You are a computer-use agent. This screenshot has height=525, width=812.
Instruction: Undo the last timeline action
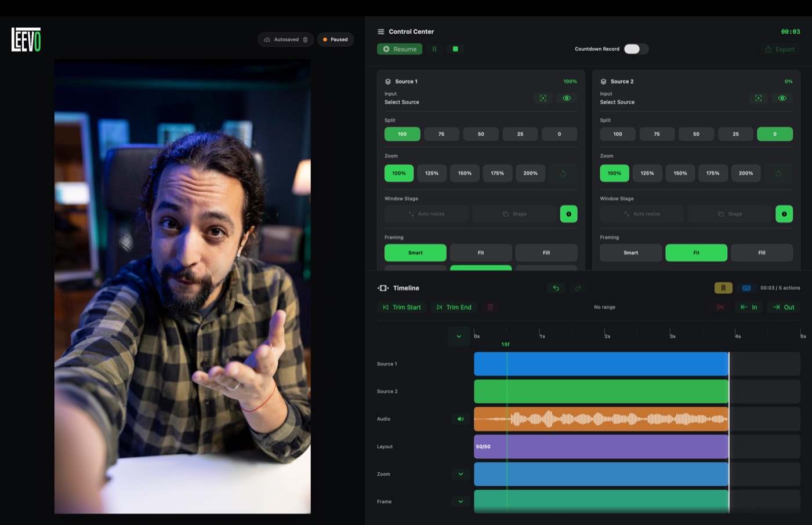[556, 288]
